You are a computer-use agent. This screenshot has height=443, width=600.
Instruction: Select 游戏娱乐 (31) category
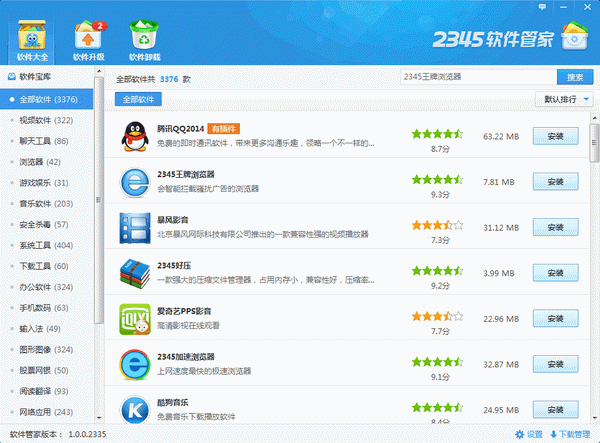tap(46, 183)
